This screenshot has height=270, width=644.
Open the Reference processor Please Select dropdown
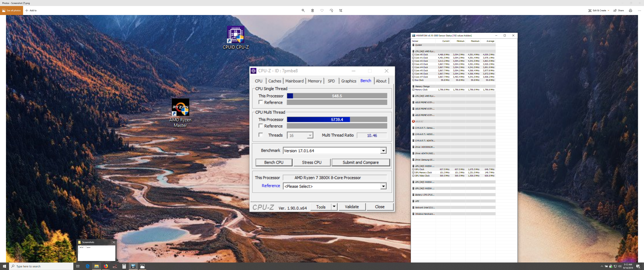[x=383, y=186]
